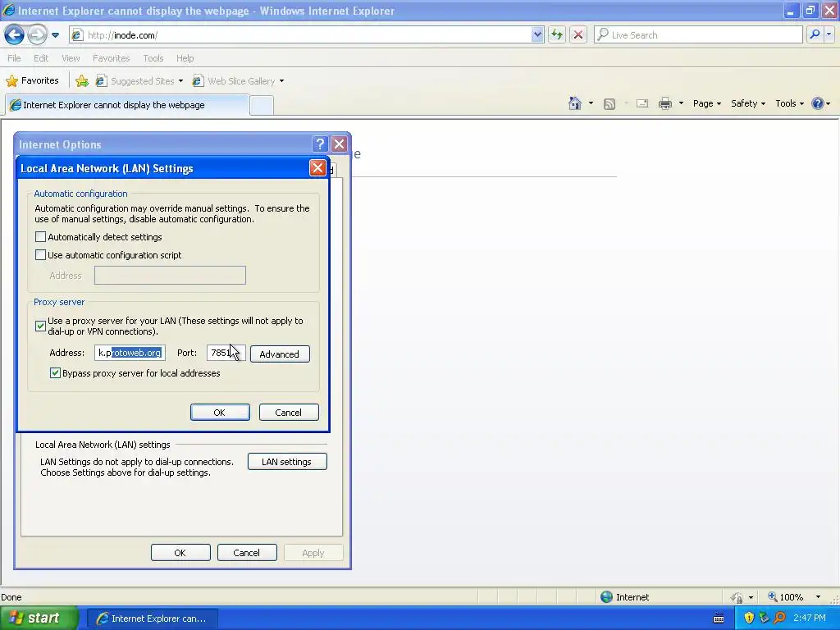This screenshot has height=630, width=840.
Task: Click the 100% zoom level button
Action: pyautogui.click(x=786, y=597)
